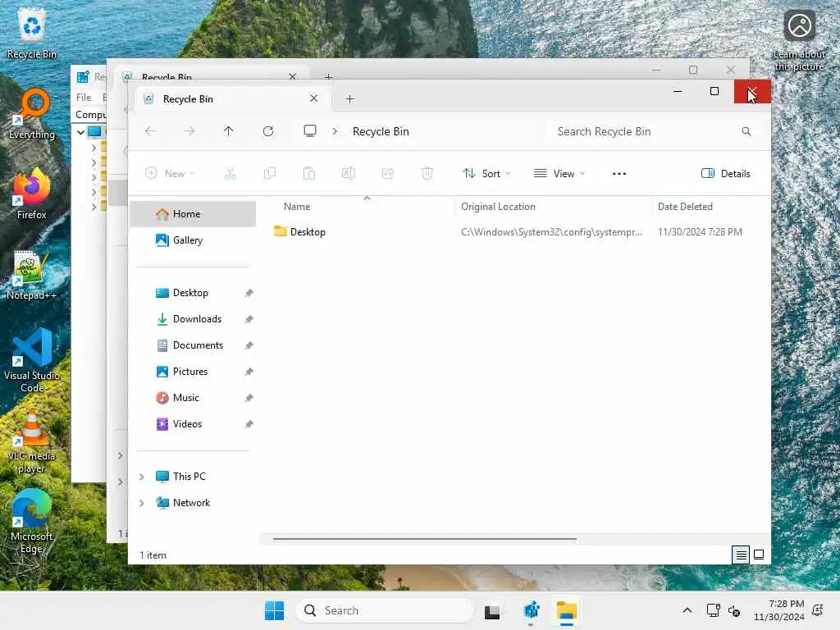Image resolution: width=840 pixels, height=630 pixels.
Task: Toggle the Details pane
Action: click(726, 174)
